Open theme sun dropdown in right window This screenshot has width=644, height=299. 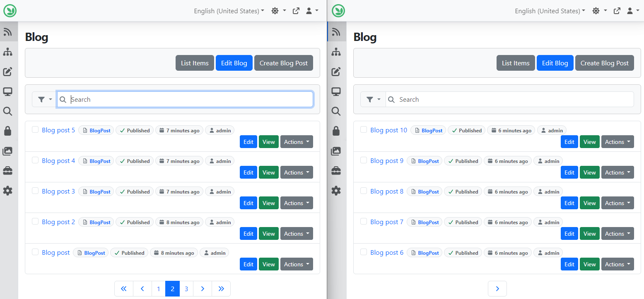(599, 11)
